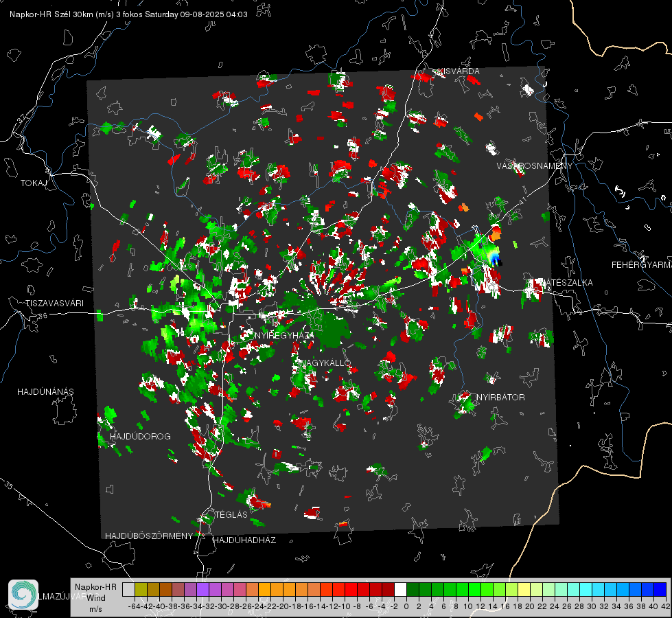Click the NYÍREGYHÁZA city label

[284, 335]
